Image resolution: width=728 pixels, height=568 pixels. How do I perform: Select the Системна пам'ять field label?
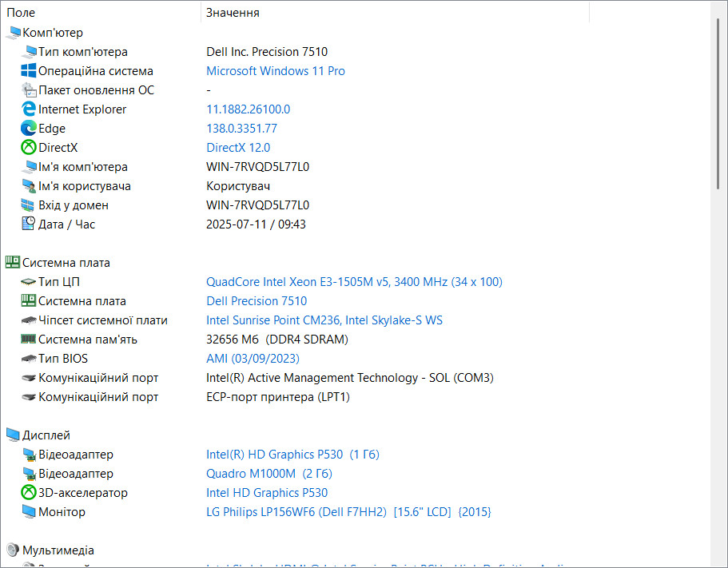click(x=87, y=340)
